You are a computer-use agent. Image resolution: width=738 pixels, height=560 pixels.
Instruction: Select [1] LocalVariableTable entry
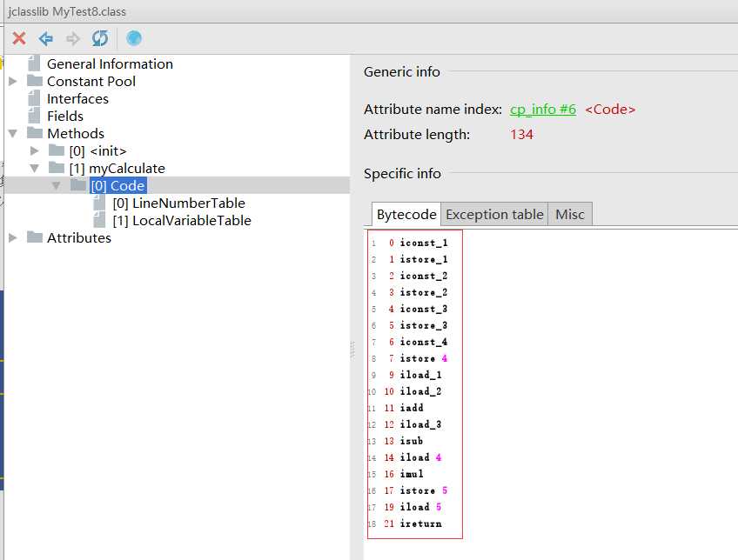pyautogui.click(x=182, y=221)
